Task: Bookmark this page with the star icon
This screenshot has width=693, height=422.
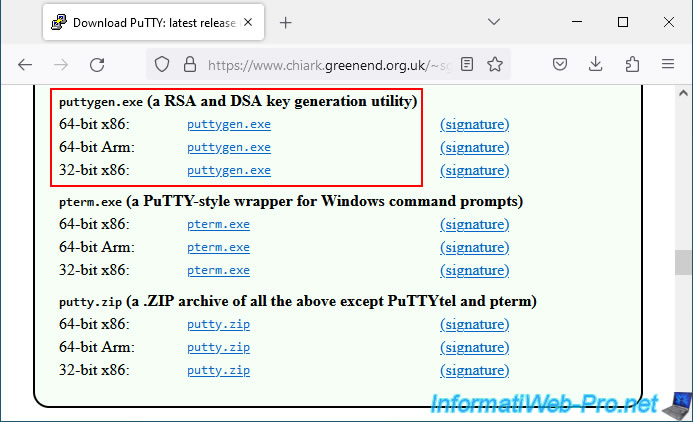Action: tap(494, 64)
